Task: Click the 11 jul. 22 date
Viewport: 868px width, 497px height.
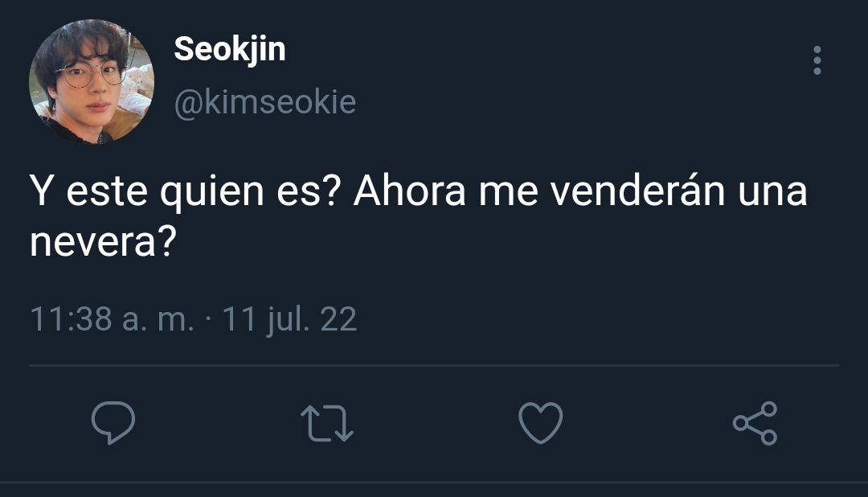Action: tap(289, 320)
